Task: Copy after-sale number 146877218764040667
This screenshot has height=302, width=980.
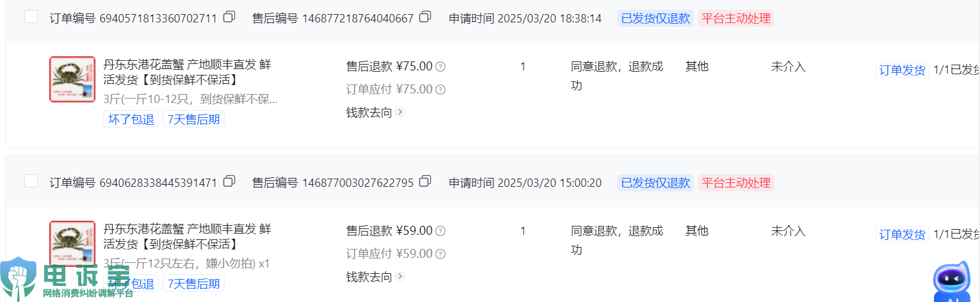Action: tap(425, 17)
